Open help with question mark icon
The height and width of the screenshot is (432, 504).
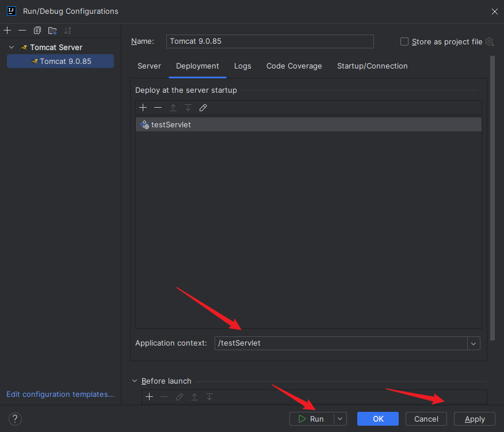(15, 419)
